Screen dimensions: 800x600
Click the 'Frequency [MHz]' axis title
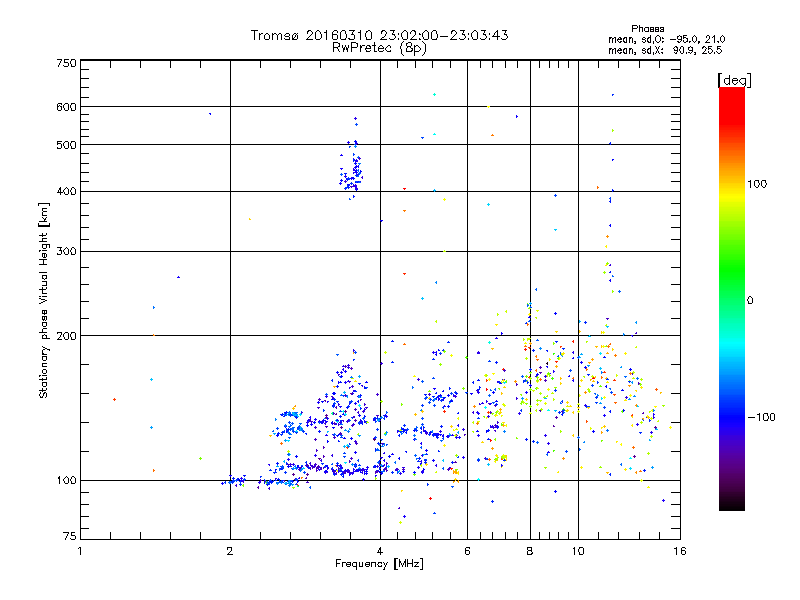click(379, 564)
